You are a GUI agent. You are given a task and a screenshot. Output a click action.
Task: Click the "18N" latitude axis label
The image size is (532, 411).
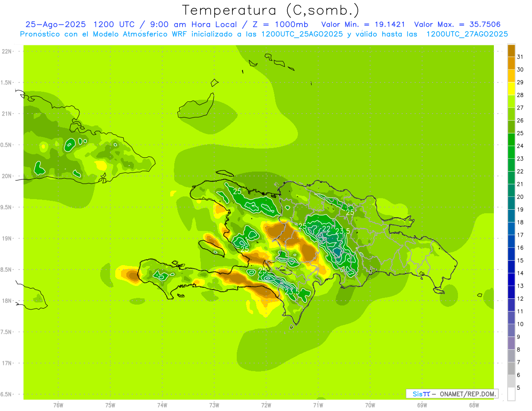[7, 301]
